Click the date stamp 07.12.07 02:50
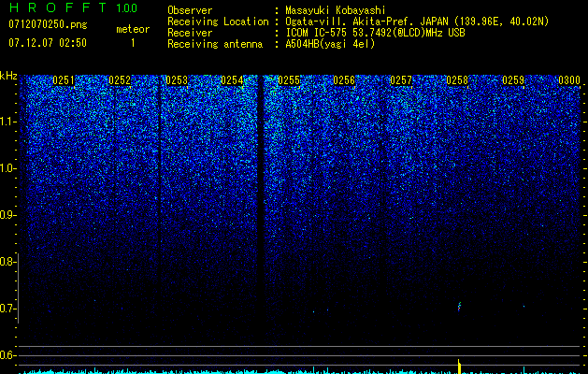 pos(48,43)
